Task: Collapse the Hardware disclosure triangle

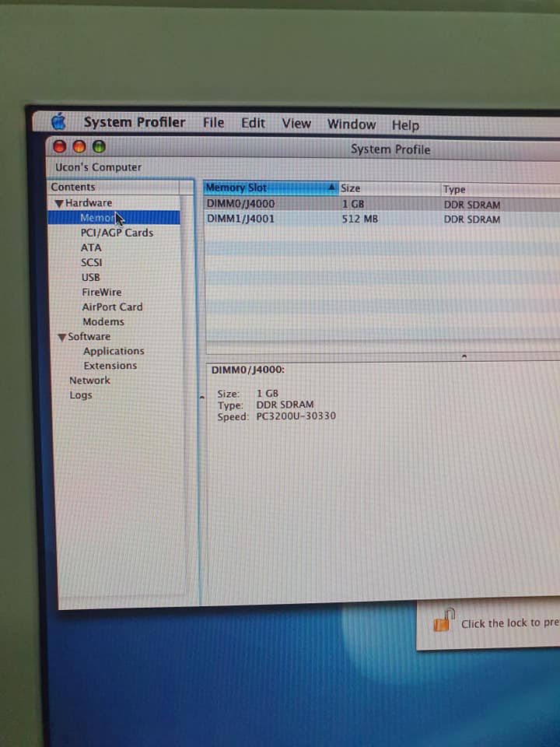Action: (59, 203)
